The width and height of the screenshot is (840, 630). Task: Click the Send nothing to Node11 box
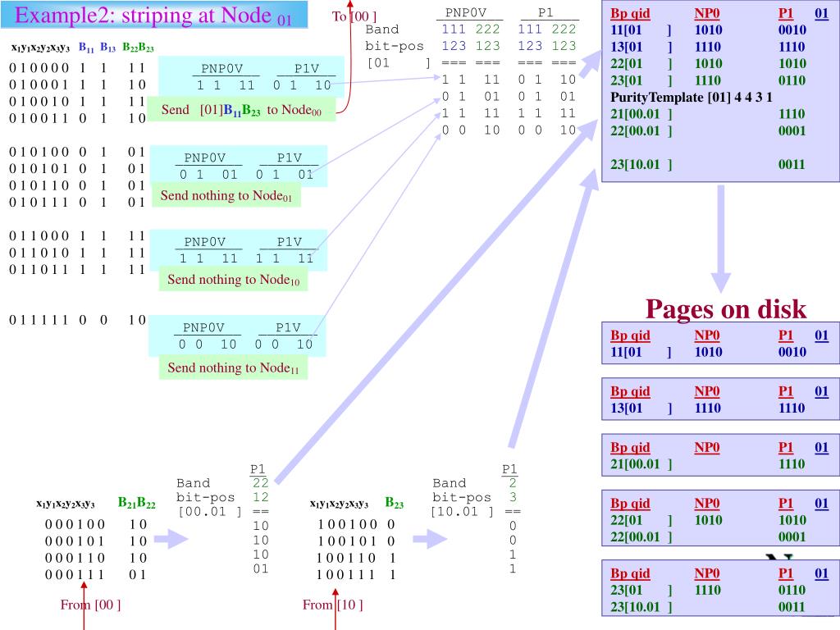[x=233, y=367]
